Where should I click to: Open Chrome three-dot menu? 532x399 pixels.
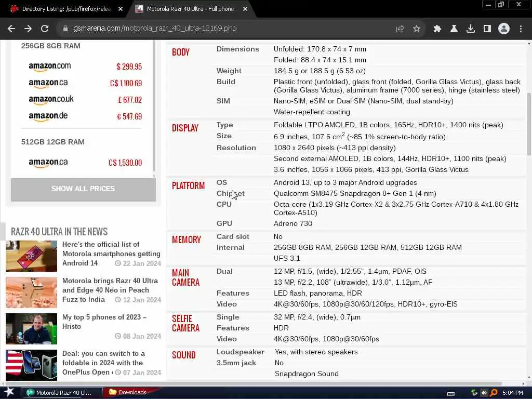pyautogui.click(x=521, y=29)
